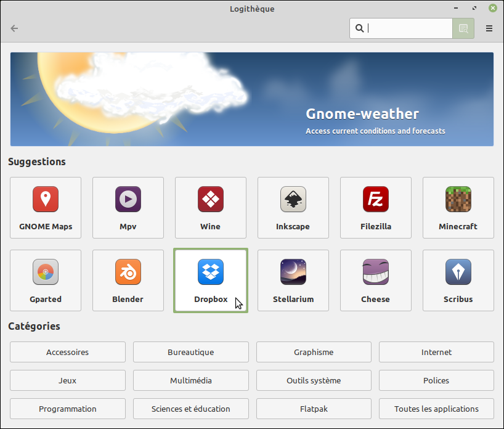Open the Gparted app tile
The height and width of the screenshot is (429, 504).
tap(46, 280)
